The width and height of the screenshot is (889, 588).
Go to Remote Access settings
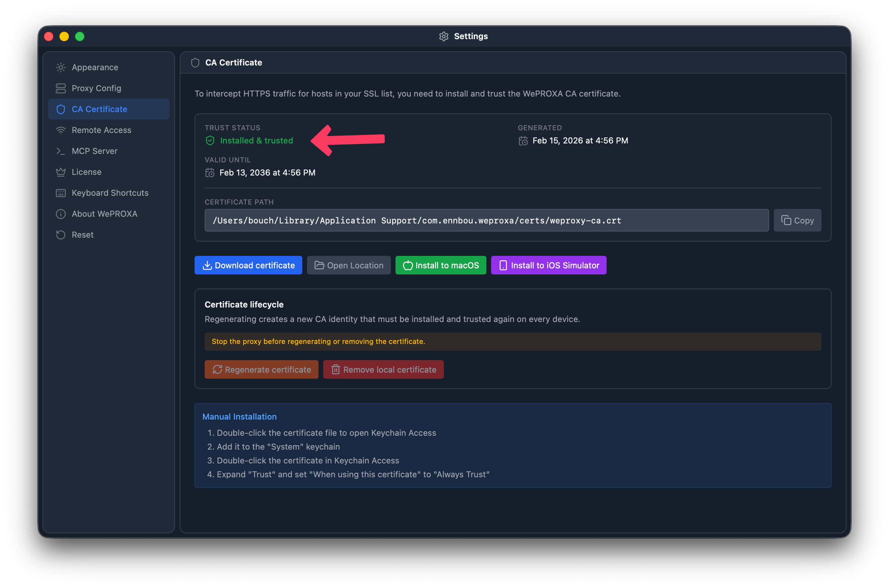pyautogui.click(x=109, y=130)
